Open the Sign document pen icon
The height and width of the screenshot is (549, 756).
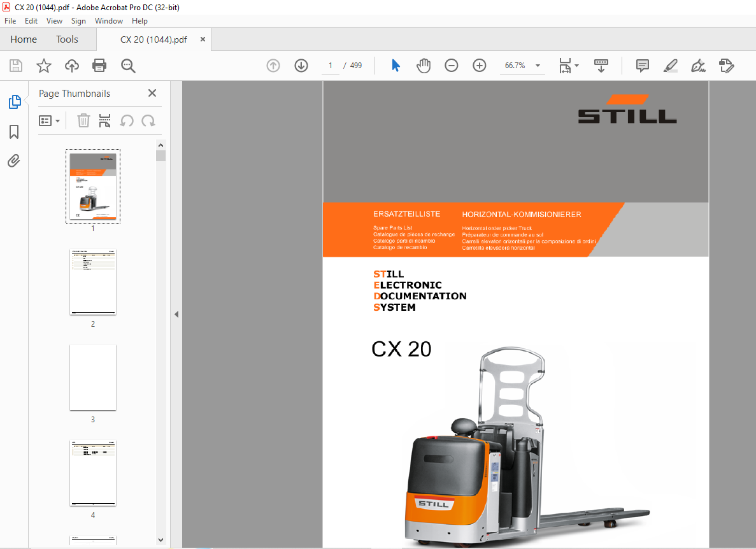click(698, 66)
